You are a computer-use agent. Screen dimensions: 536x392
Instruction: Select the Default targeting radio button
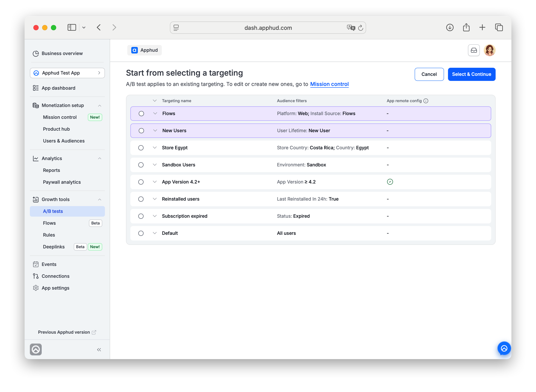click(141, 233)
